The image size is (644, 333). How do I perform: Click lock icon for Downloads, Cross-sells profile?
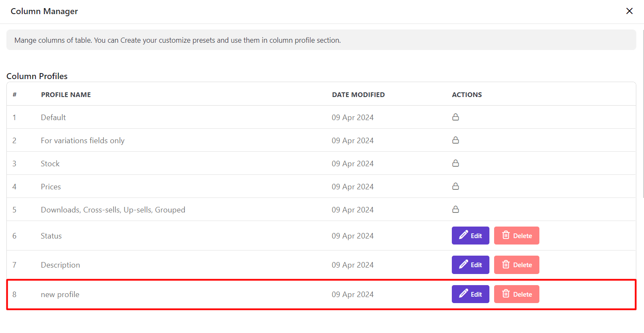tap(455, 209)
